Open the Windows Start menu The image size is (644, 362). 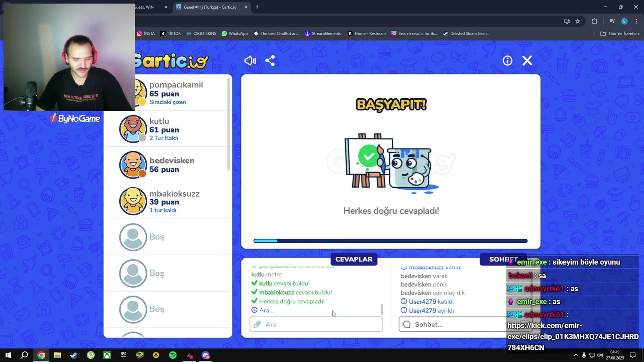[x=8, y=355]
